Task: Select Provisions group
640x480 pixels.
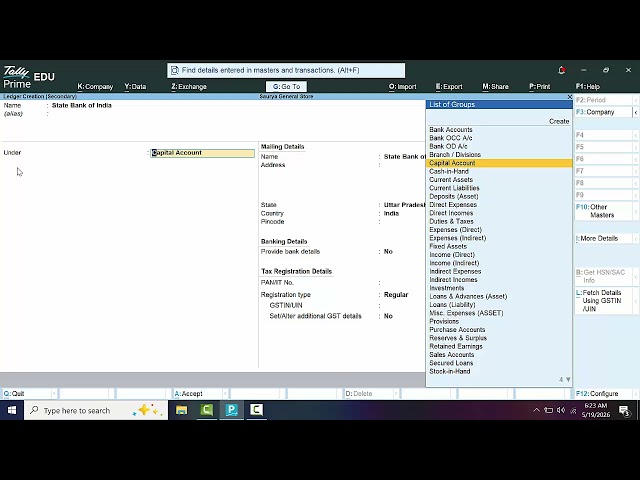Action: tap(499, 322)
